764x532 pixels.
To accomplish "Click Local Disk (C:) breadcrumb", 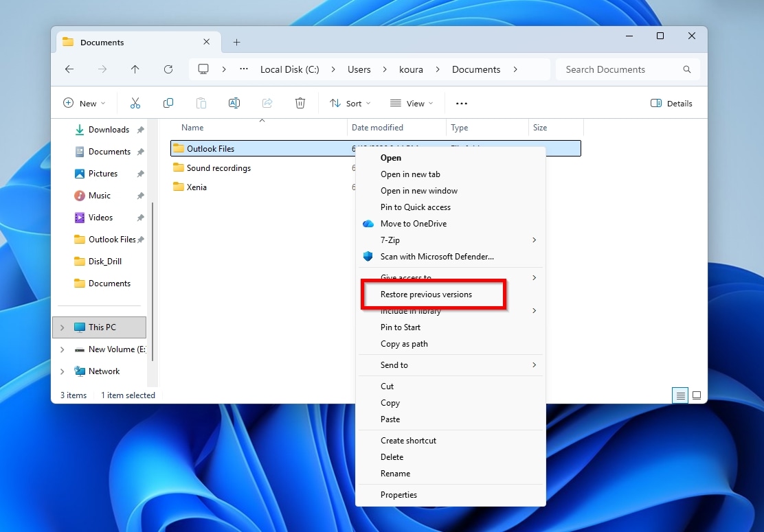I will pyautogui.click(x=289, y=69).
